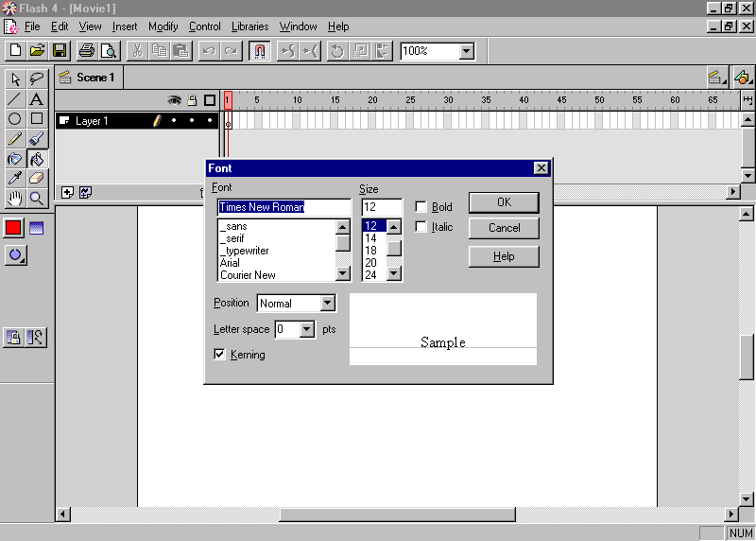
Task: Select the Magnifier zoom tool
Action: (x=37, y=199)
